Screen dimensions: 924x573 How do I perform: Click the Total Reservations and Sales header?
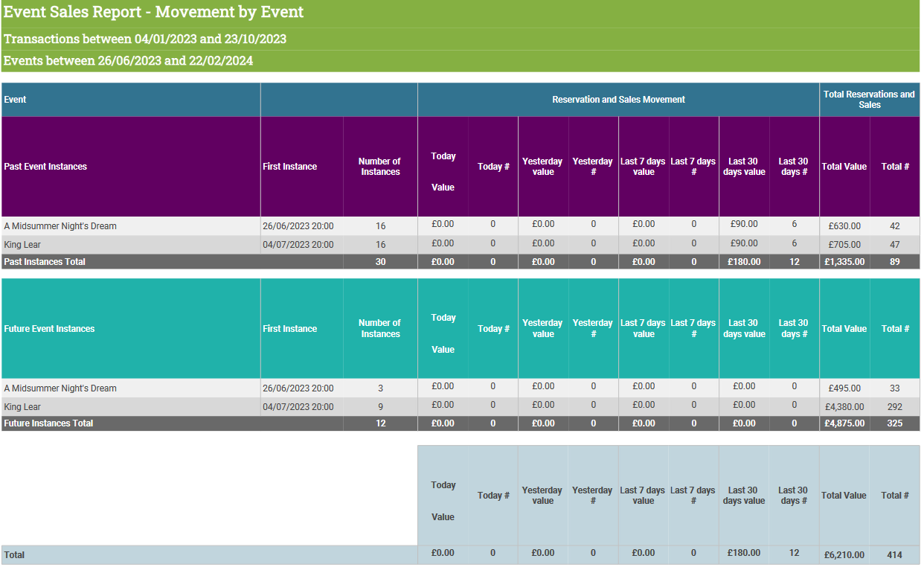(869, 100)
